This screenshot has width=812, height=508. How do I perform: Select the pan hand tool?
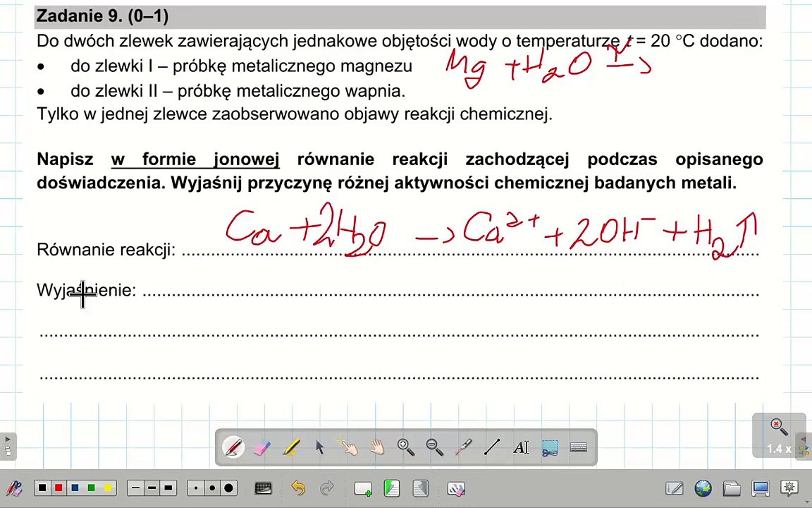coord(377,447)
